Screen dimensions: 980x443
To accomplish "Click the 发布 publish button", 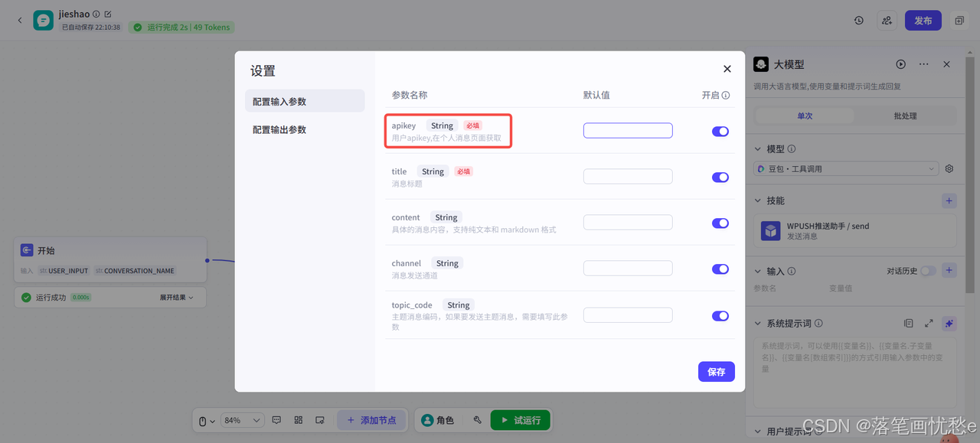I will [923, 21].
